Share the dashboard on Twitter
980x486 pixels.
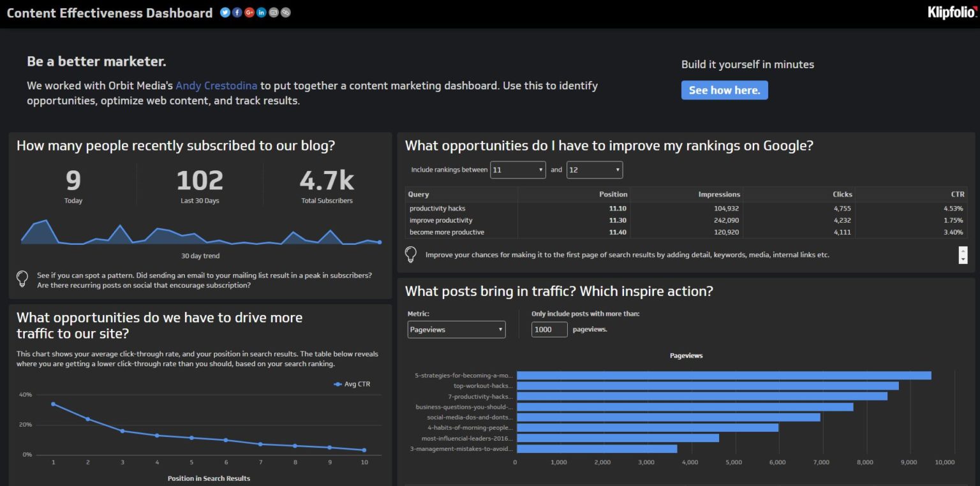pyautogui.click(x=225, y=12)
